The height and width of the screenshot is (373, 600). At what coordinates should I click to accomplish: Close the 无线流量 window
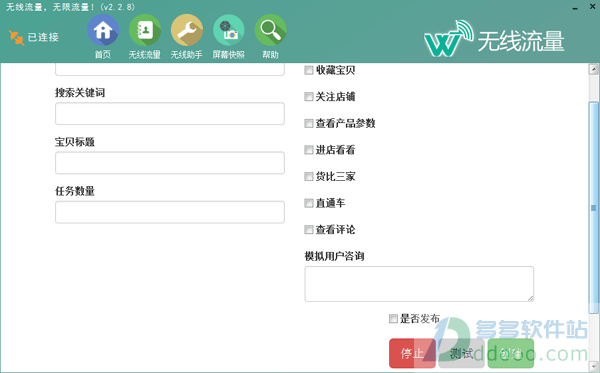[x=592, y=7]
